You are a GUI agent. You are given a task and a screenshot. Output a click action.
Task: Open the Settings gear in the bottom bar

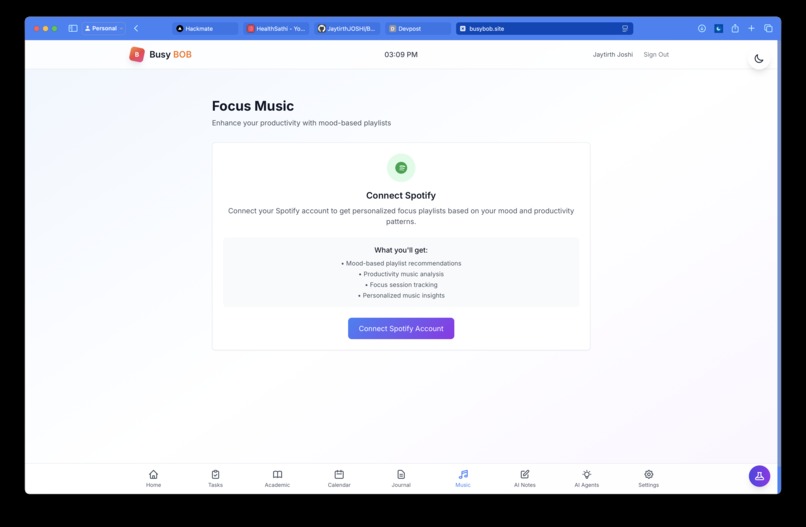(x=649, y=478)
